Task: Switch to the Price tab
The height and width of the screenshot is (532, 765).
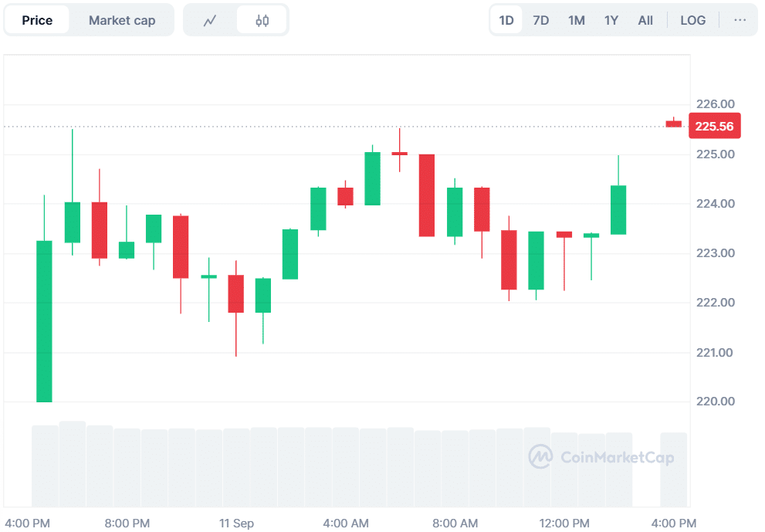Action: (37, 20)
